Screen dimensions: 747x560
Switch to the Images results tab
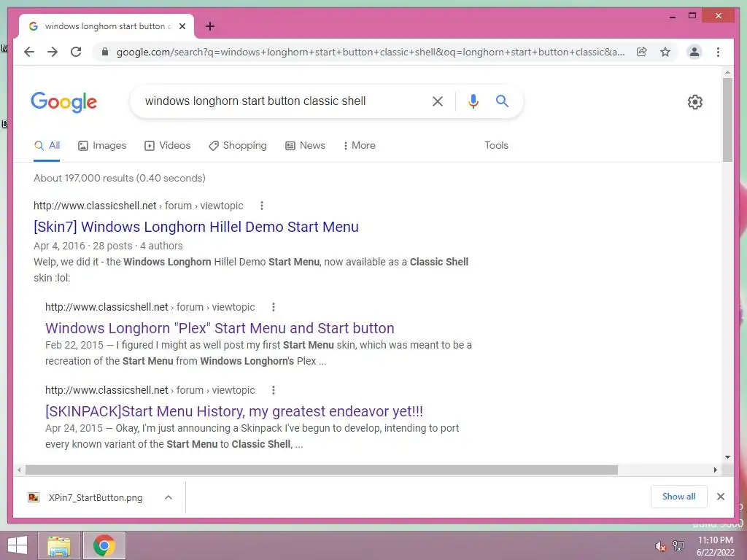pyautogui.click(x=102, y=146)
